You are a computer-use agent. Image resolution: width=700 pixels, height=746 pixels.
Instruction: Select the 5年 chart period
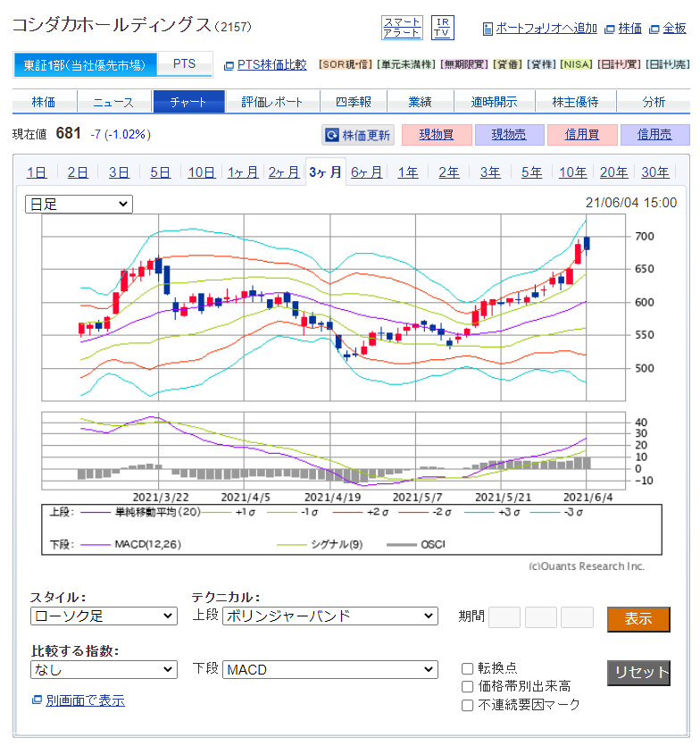[531, 172]
